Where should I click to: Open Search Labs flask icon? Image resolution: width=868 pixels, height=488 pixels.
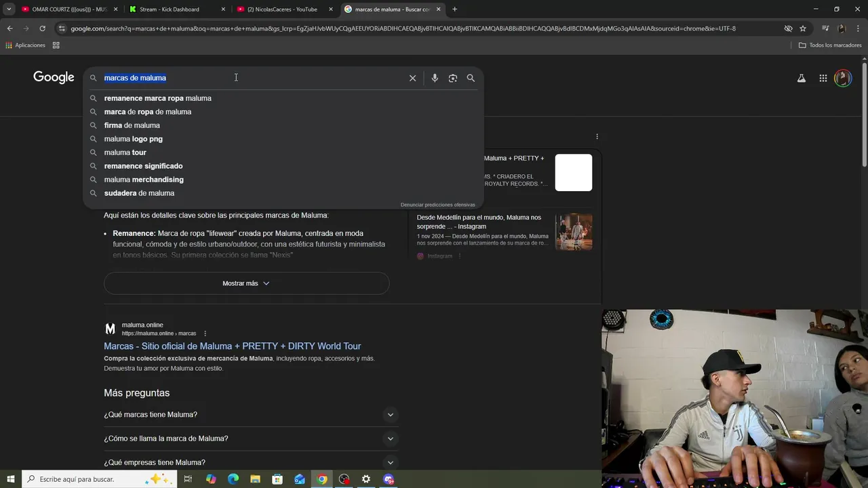point(802,78)
